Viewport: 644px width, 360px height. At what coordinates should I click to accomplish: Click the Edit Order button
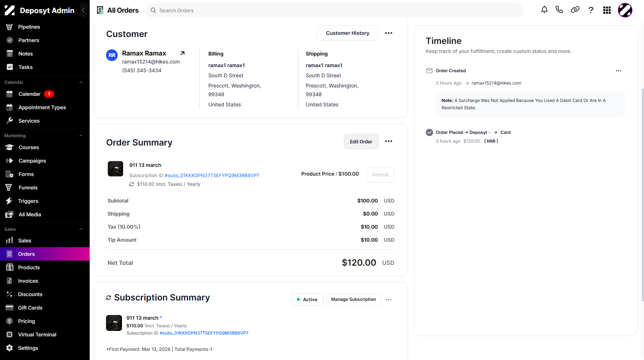tap(361, 142)
